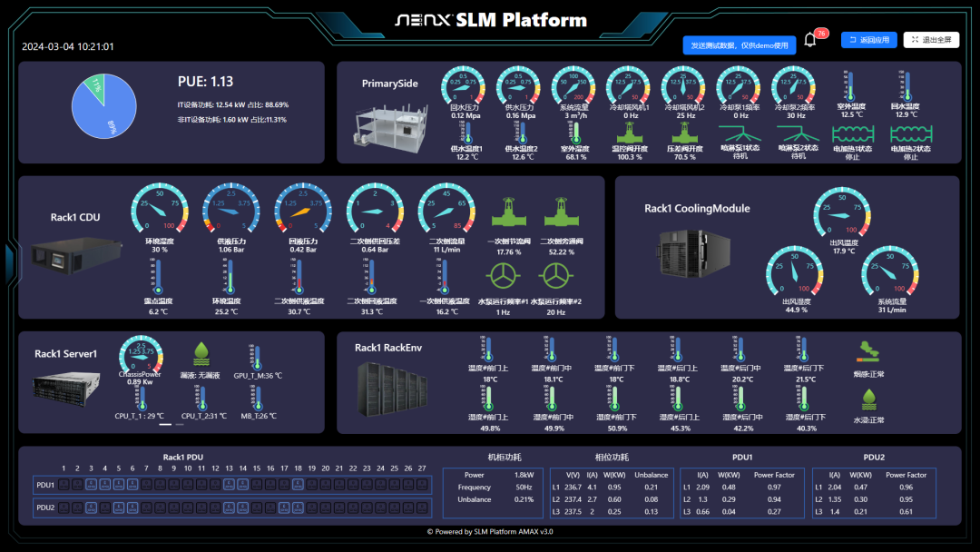The width and height of the screenshot is (980, 552).
Task: Click the 退出全屏 exit fullscreen button
Action: point(931,40)
